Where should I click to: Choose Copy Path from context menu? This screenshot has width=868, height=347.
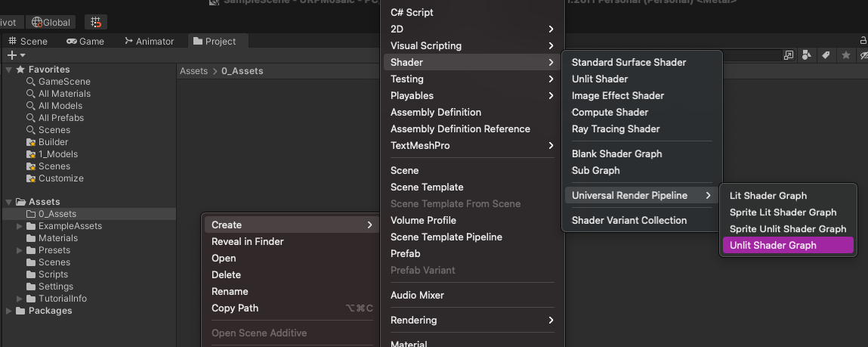pyautogui.click(x=292, y=308)
